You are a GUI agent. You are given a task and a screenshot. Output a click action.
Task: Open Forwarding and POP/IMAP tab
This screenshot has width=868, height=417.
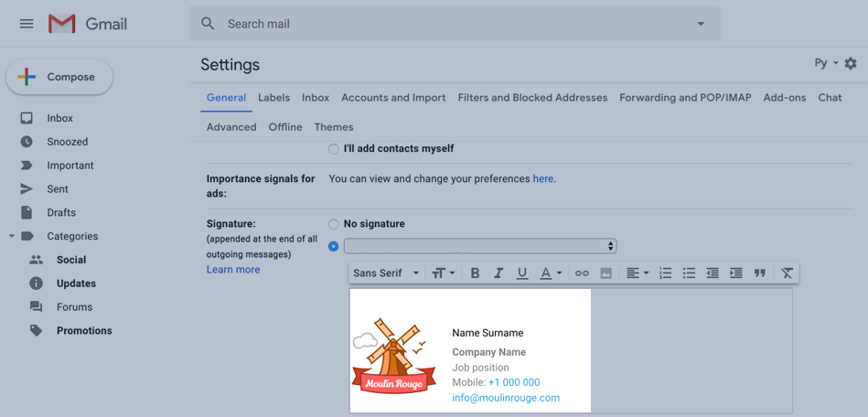[685, 98]
